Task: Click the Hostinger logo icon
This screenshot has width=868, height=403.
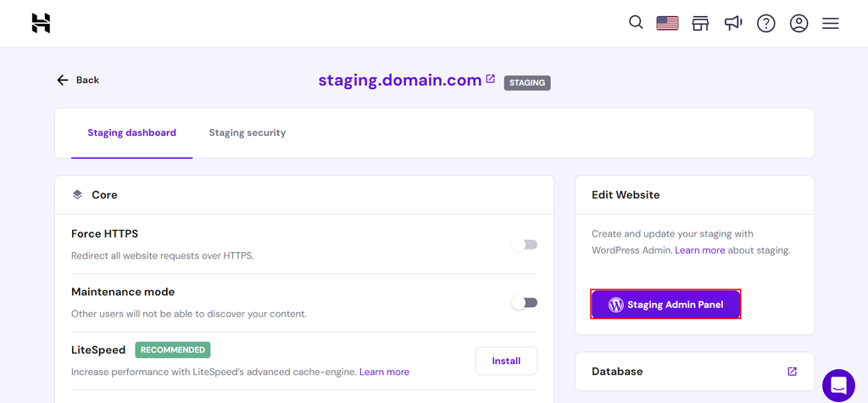Action: 41,23
